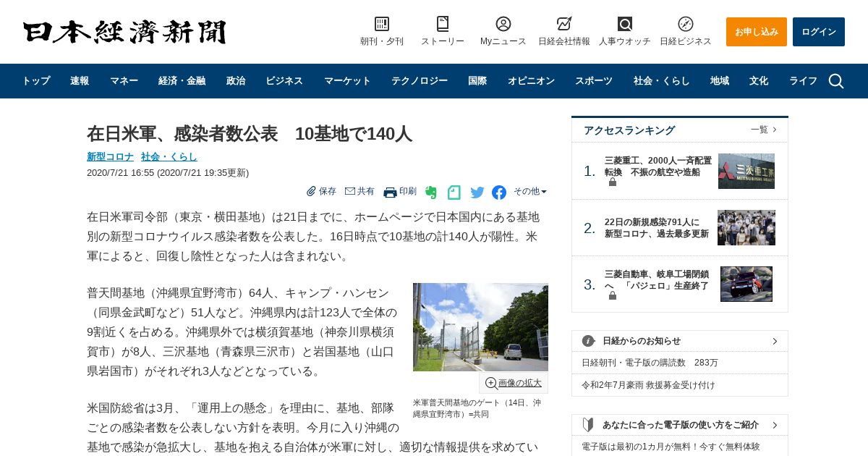868x456 pixels.
Task: Share the article on Facebook
Action: (x=499, y=192)
